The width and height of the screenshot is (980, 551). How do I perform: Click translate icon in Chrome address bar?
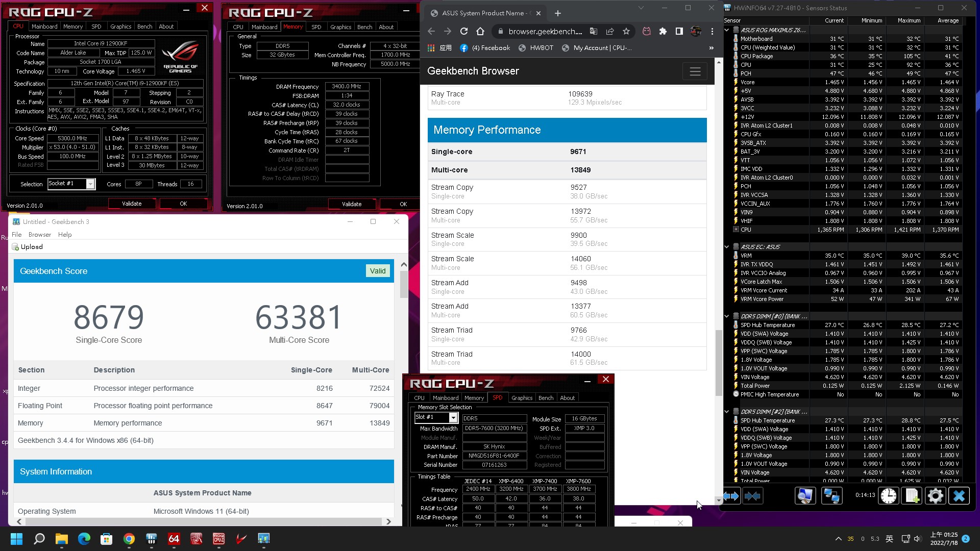594,32
